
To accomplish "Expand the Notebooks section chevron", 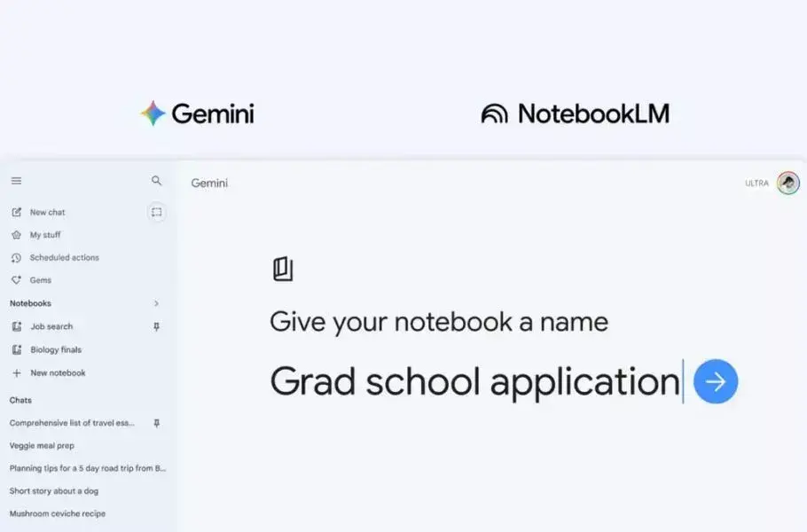I will coord(156,302).
